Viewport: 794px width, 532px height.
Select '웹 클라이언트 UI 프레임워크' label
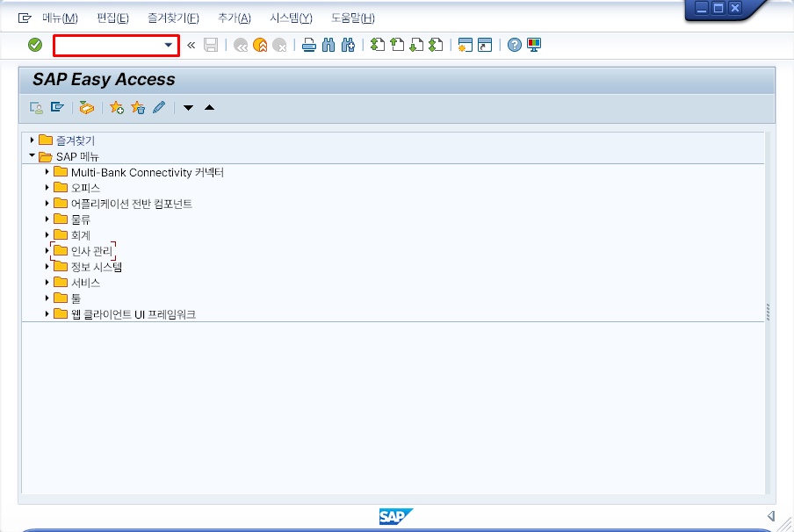(x=134, y=314)
